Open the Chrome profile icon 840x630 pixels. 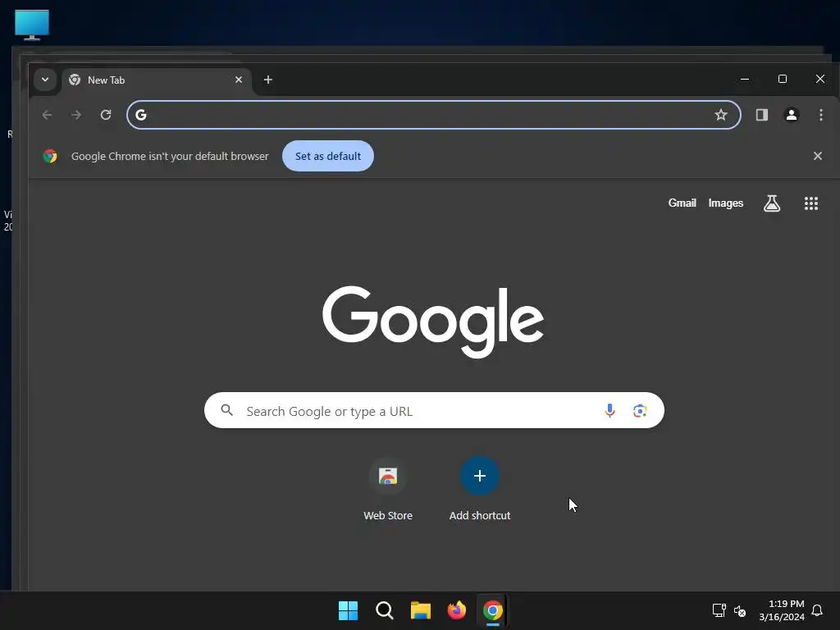coord(792,115)
